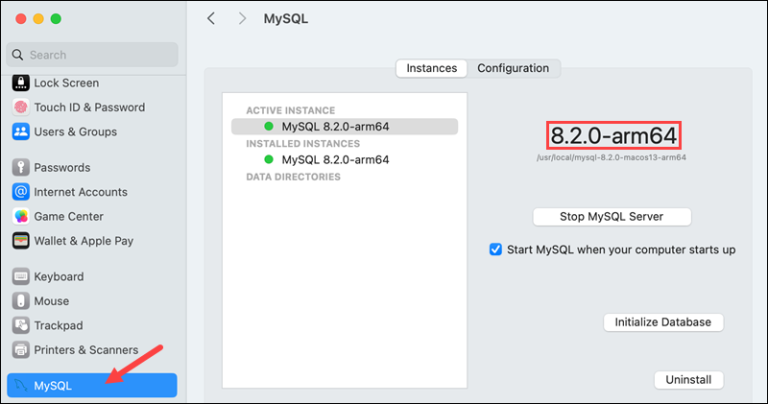768x404 pixels.
Task: Click Stop MySQL Server button
Action: pyautogui.click(x=612, y=217)
